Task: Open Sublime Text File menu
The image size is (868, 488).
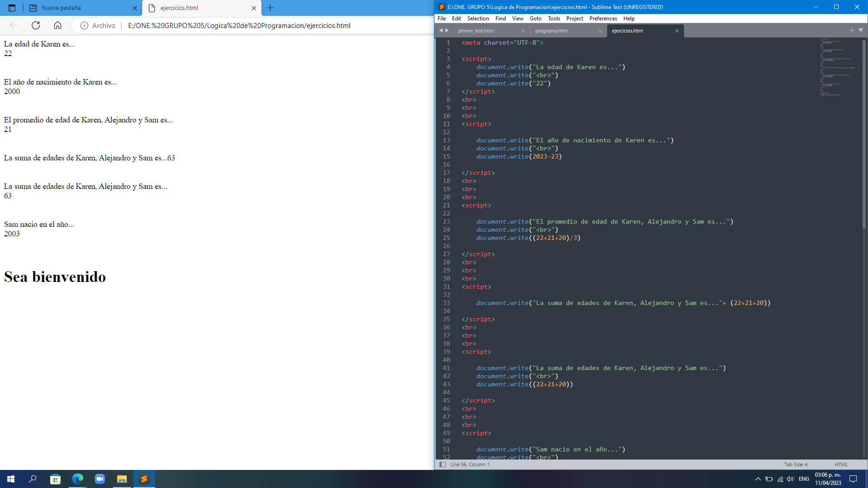Action: tap(442, 19)
